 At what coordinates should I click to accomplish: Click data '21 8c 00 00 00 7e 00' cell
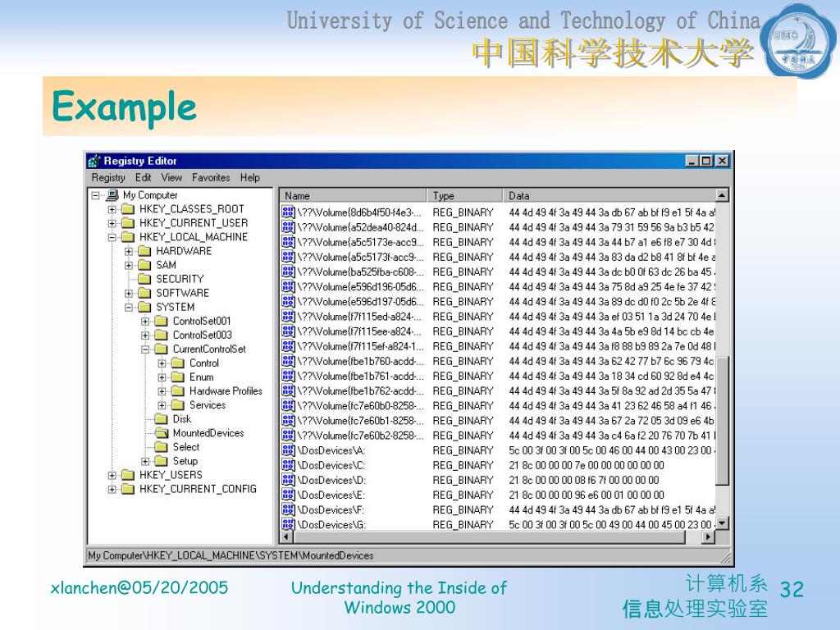[586, 465]
